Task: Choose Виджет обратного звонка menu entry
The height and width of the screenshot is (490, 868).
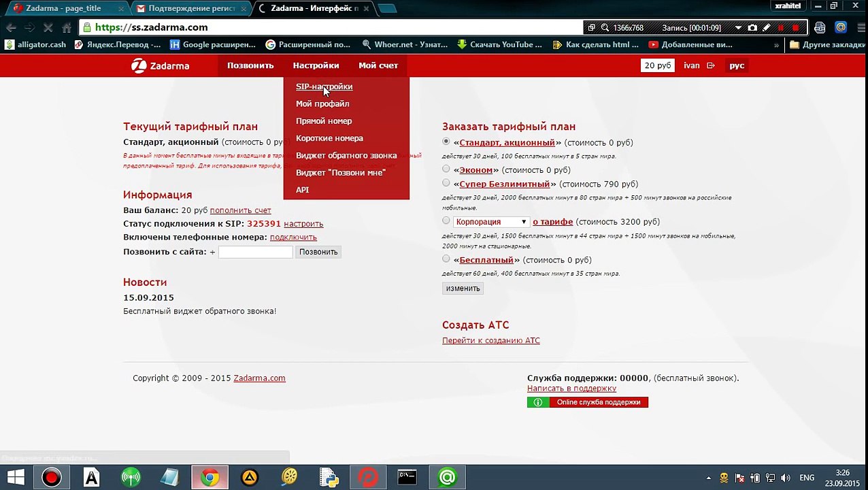Action: 346,156
